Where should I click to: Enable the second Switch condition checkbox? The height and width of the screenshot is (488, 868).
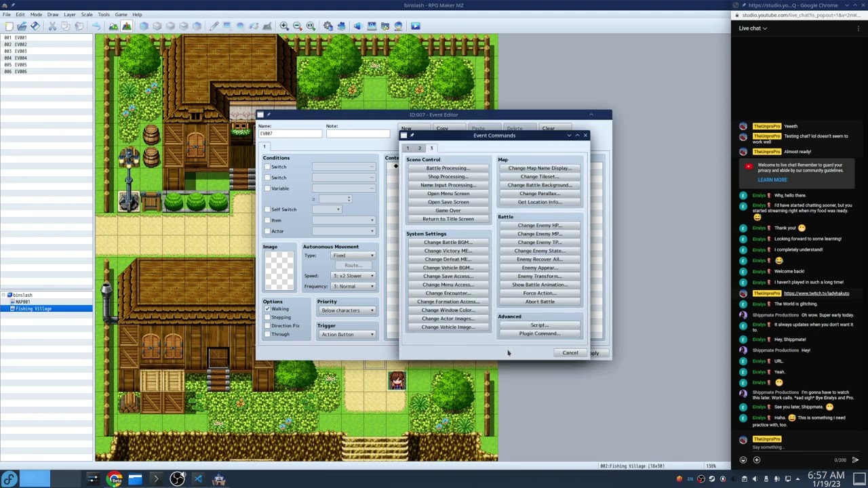click(x=267, y=178)
